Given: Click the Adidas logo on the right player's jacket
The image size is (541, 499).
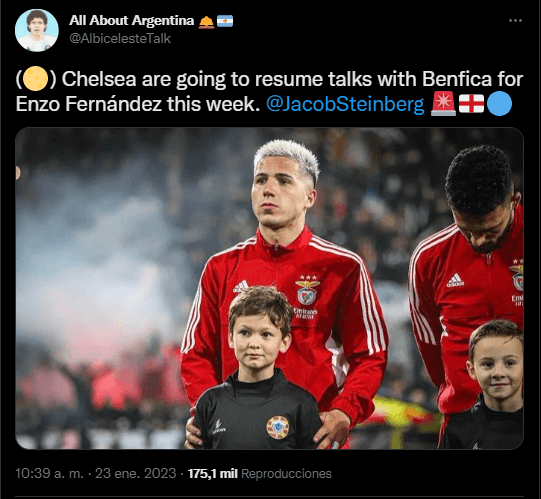Looking at the screenshot, I should tap(455, 280).
